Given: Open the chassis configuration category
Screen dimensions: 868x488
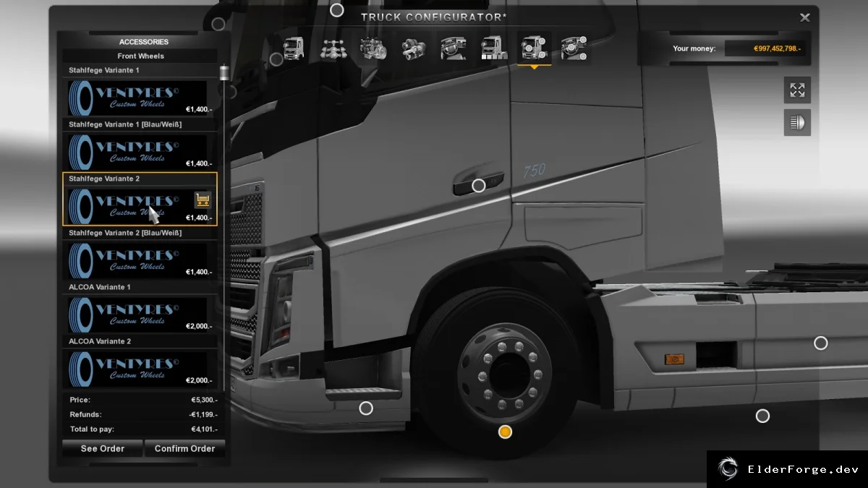Looking at the screenshot, I should [x=333, y=48].
